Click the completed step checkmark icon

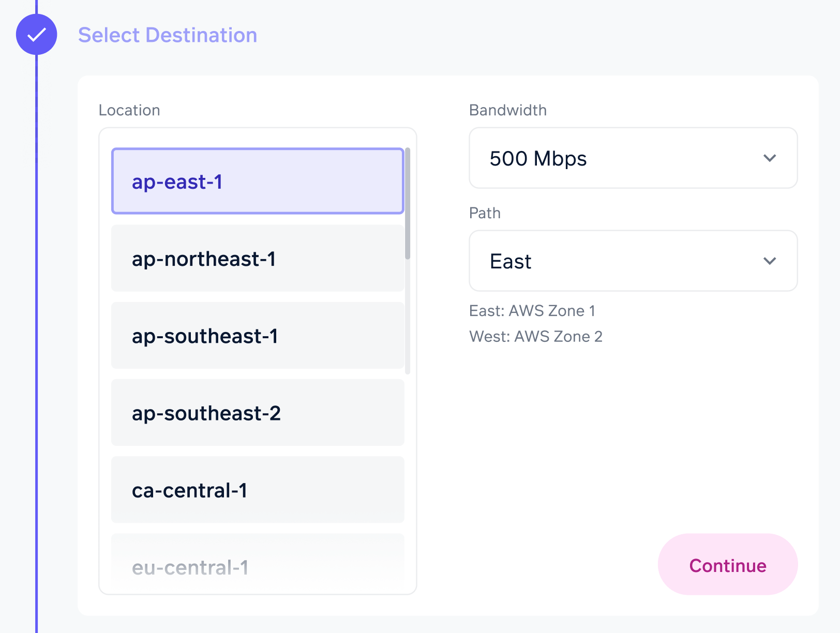(36, 35)
